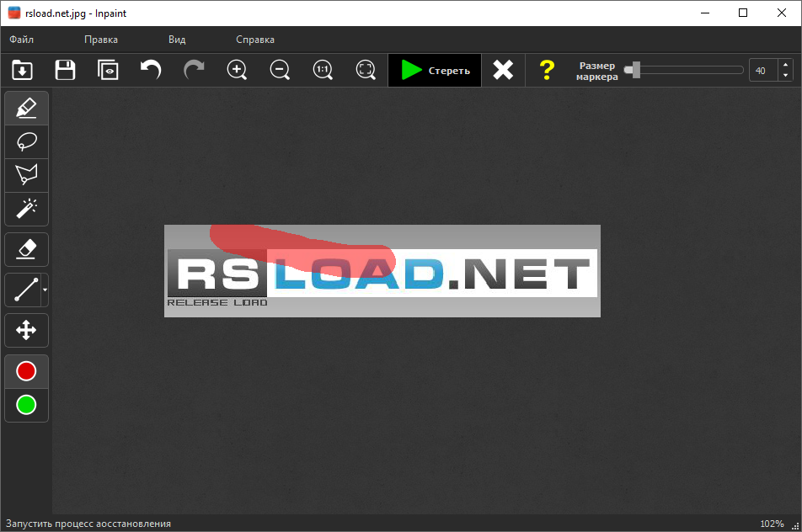
Task: Switch to red mask marker mode
Action: [x=26, y=370]
